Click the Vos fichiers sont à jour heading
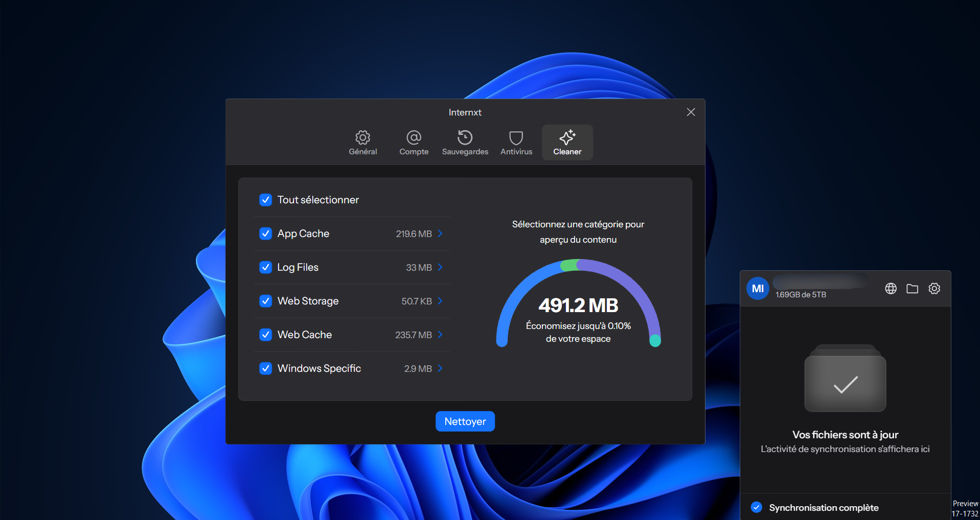Screen dimensions: 980x520 (845, 435)
